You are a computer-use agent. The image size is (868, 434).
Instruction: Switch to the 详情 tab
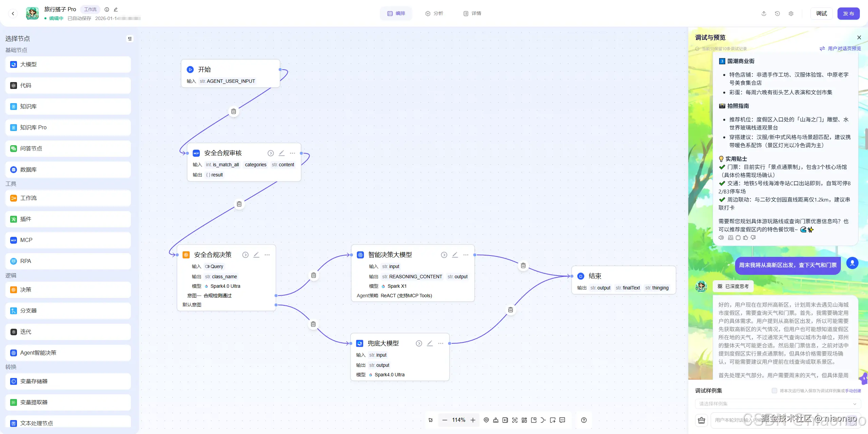coord(472,14)
